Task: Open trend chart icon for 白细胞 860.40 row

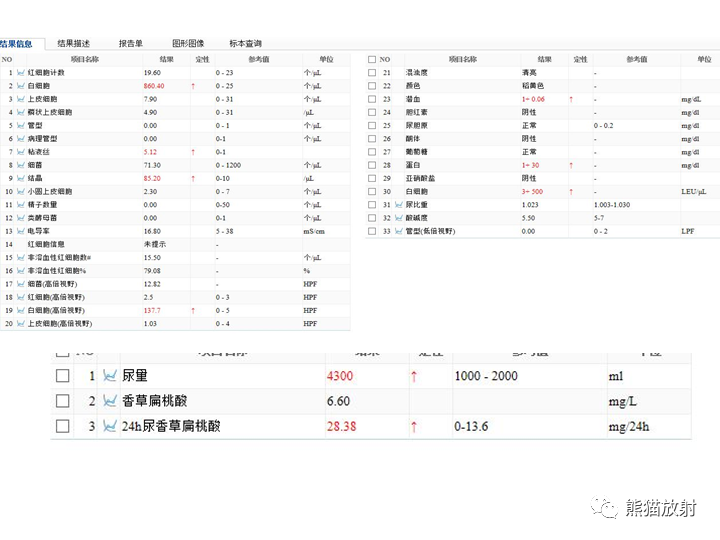Action: tap(21, 86)
